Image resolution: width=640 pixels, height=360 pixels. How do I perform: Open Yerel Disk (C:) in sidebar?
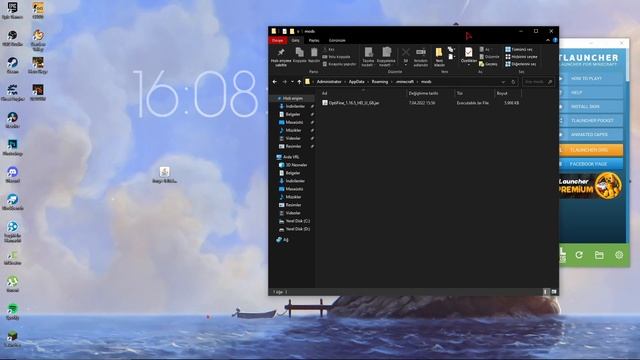(294, 221)
